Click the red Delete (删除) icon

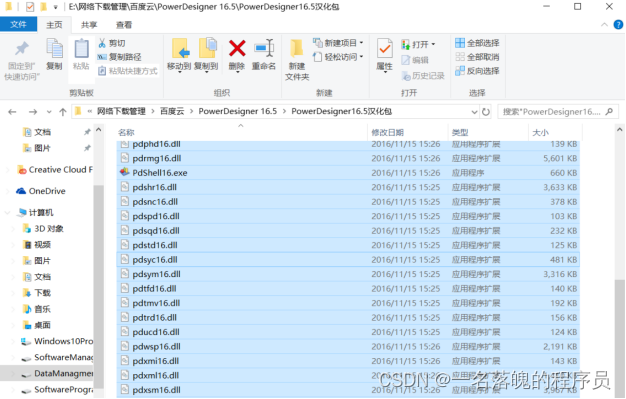[x=237, y=49]
